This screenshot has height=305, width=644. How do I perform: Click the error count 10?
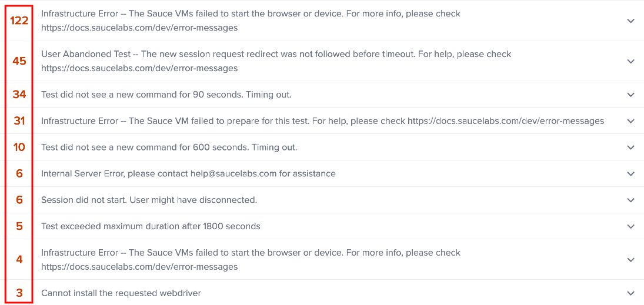19,147
